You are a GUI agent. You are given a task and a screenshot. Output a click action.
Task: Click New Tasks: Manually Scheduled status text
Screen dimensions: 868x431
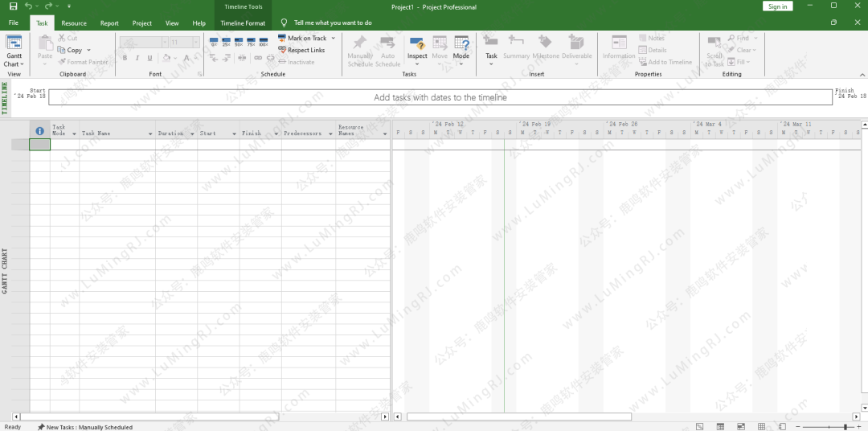click(89, 427)
